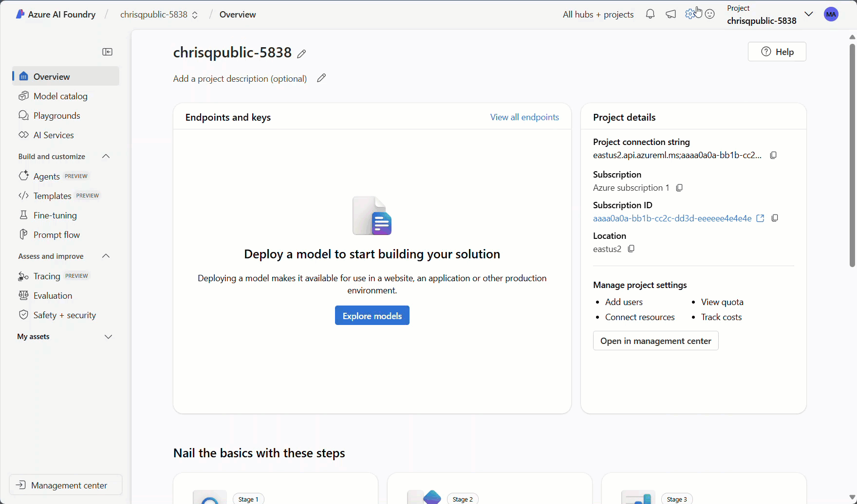Viewport: 857px width, 504px height.
Task: Click Track costs link
Action: pyautogui.click(x=721, y=317)
